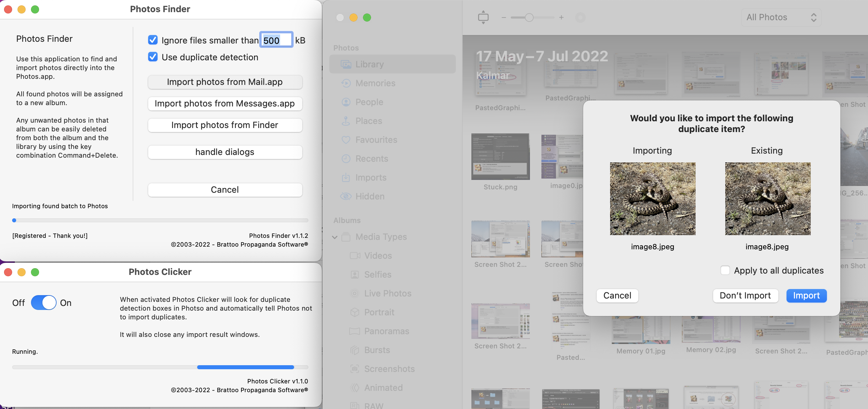Open the Favourites heart icon in sidebar
This screenshot has height=409, width=868.
(x=346, y=139)
